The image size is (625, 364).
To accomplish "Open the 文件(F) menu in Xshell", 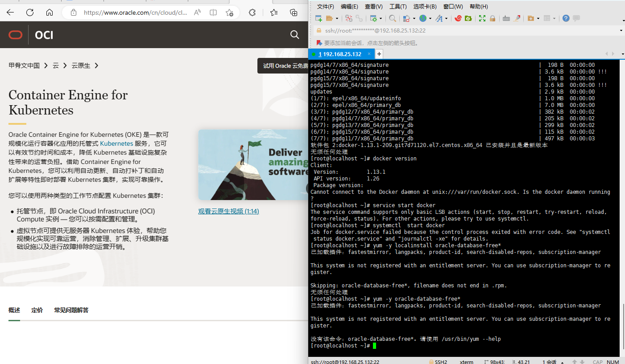I will pos(326,7).
